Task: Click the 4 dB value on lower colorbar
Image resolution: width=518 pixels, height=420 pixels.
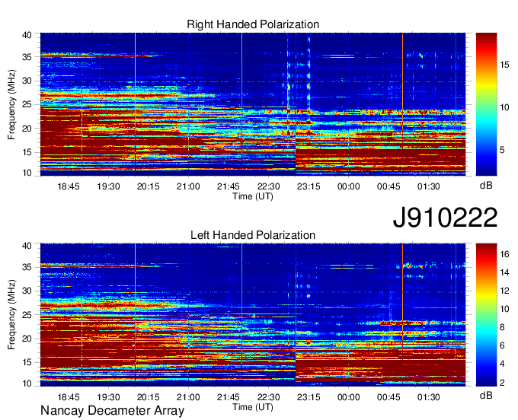Action: point(502,364)
